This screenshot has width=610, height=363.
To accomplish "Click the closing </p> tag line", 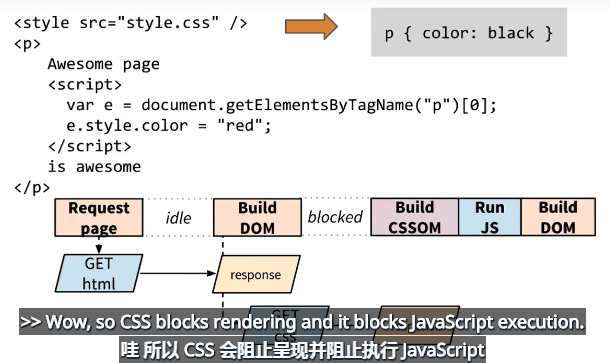I will pos(32,188).
